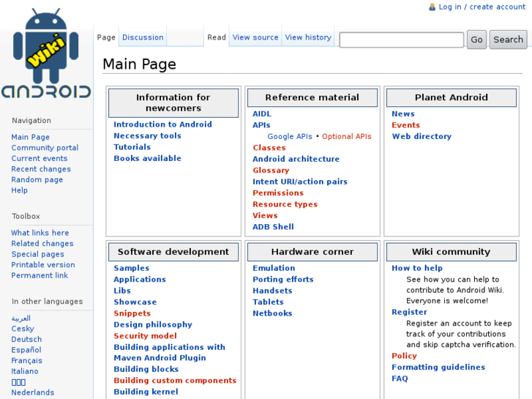Open the Printable version link
Screen dimensions: 532x399
(x=42, y=265)
